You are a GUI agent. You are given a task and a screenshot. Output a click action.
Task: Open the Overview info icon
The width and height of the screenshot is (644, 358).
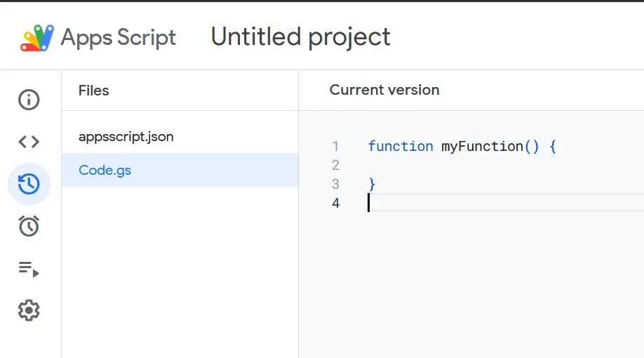[x=29, y=100]
